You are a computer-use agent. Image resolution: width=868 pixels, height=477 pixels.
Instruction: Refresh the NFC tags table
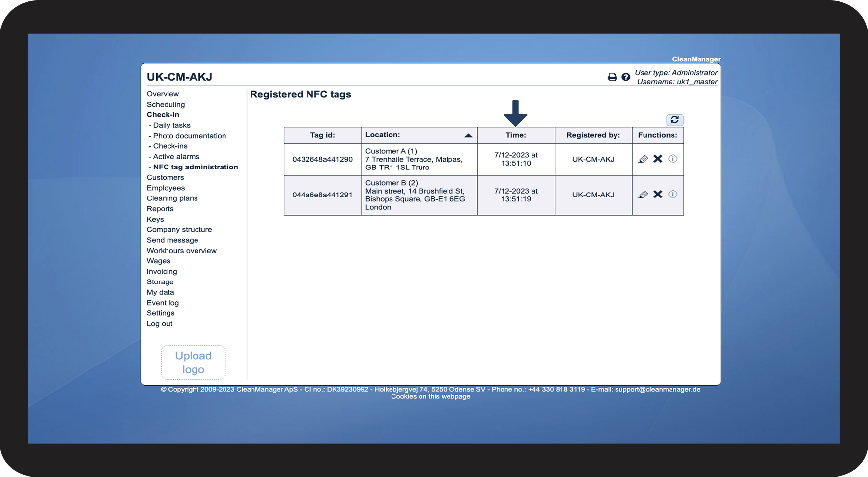pos(674,120)
